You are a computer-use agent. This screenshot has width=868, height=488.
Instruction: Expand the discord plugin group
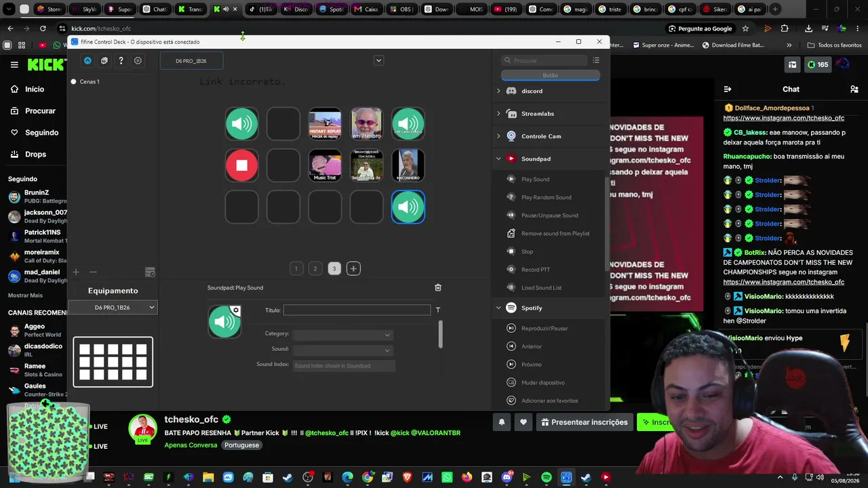(x=498, y=91)
